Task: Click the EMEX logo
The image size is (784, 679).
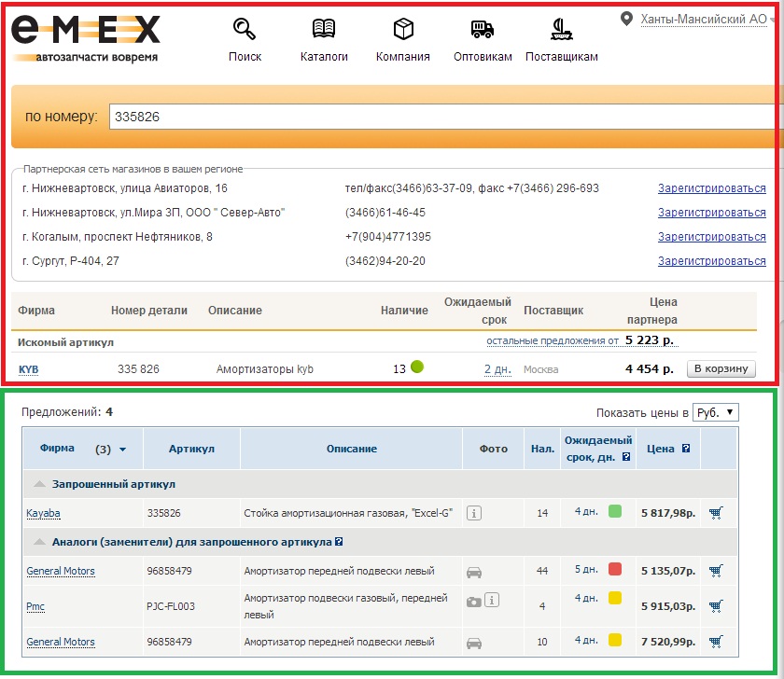Action: [86, 38]
